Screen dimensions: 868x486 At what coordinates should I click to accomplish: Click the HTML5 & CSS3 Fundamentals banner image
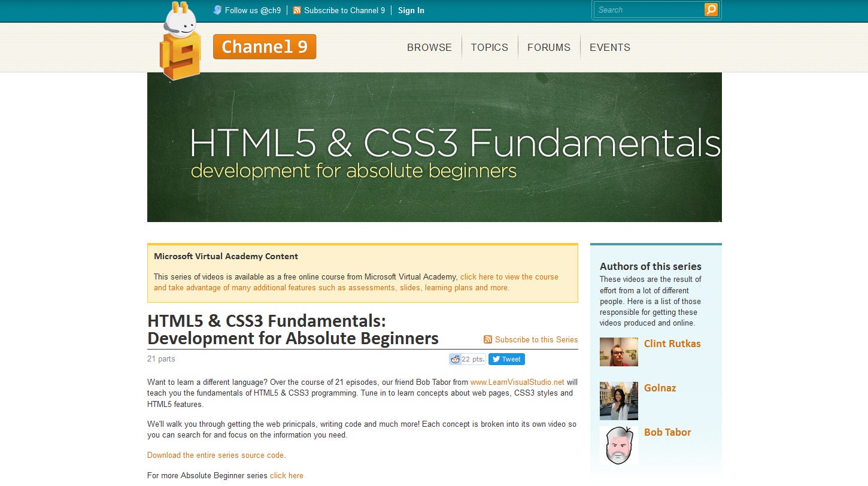click(x=435, y=147)
